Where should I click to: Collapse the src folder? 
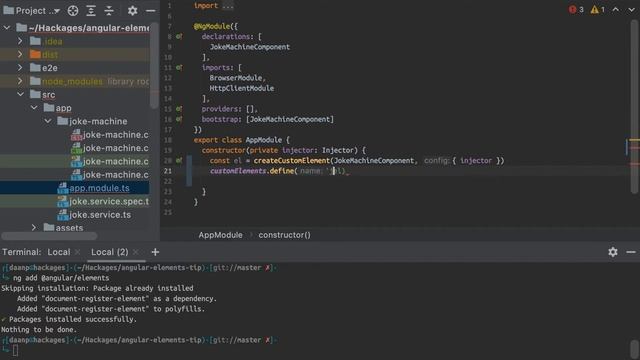click(x=20, y=94)
